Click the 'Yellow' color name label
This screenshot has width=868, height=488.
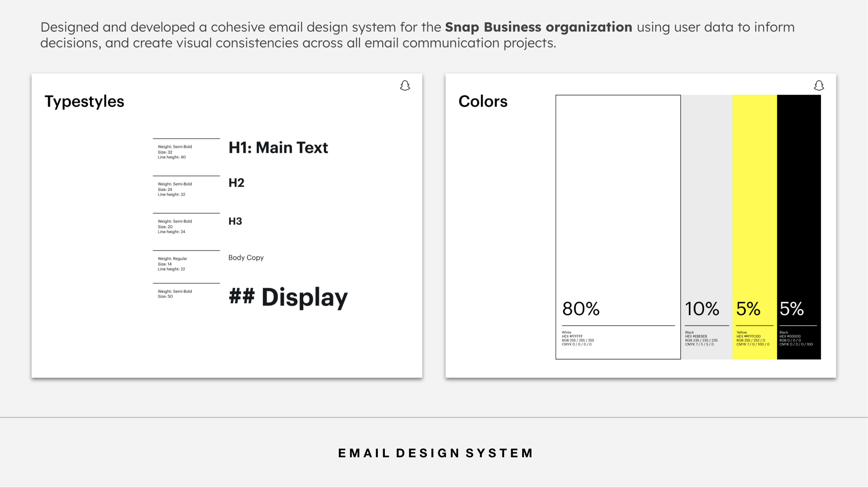click(742, 333)
